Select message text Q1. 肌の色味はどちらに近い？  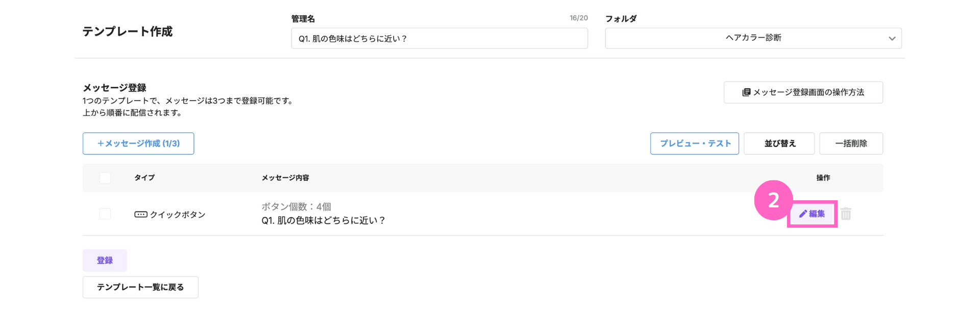coord(324,220)
